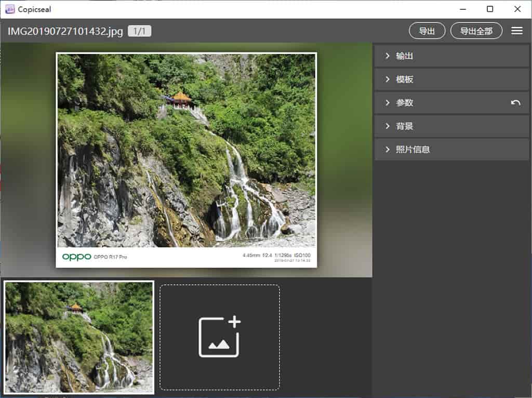Click the add image plus icon
532x398 pixels.
tap(220, 337)
